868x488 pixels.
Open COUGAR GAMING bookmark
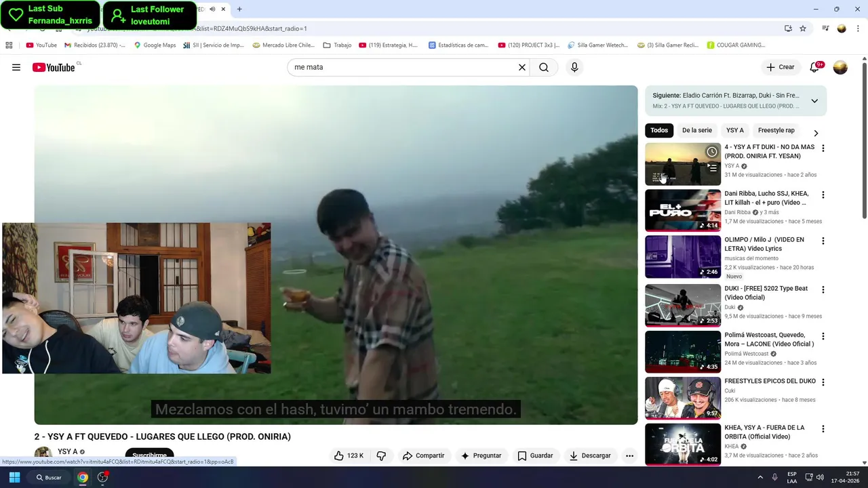coord(736,45)
